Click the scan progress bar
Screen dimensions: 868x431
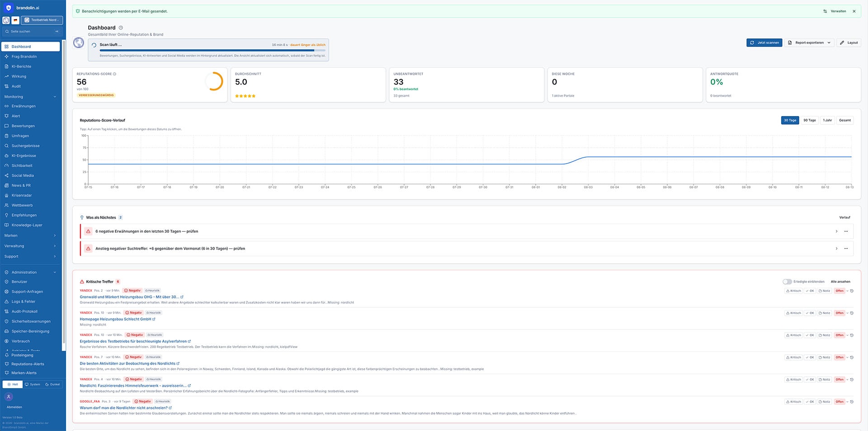click(x=212, y=50)
